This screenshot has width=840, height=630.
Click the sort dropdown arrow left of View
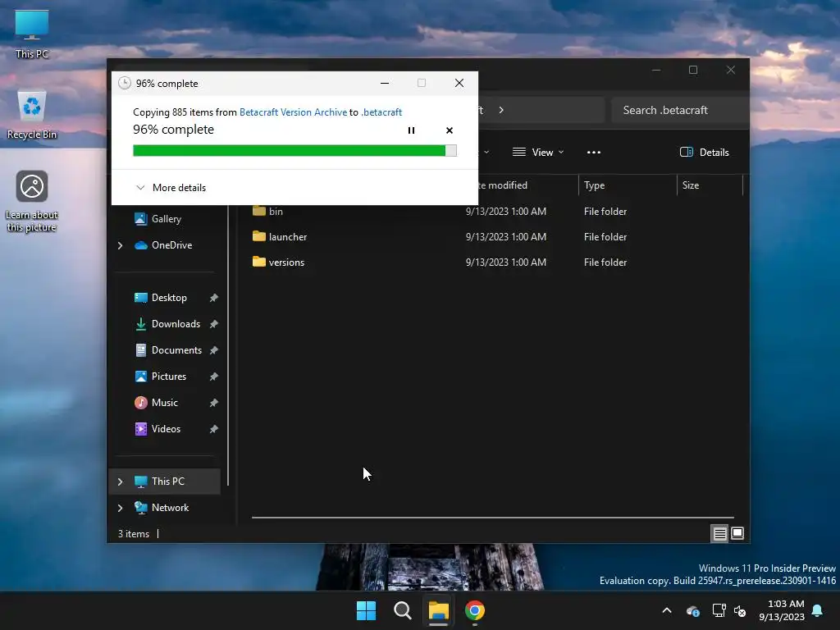486,152
